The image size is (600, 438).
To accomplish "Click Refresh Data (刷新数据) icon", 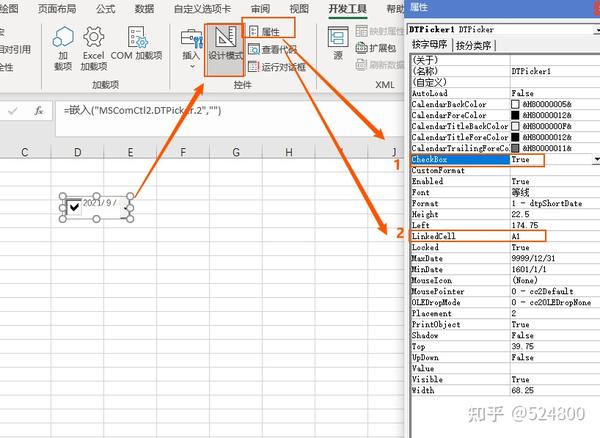I will click(362, 65).
